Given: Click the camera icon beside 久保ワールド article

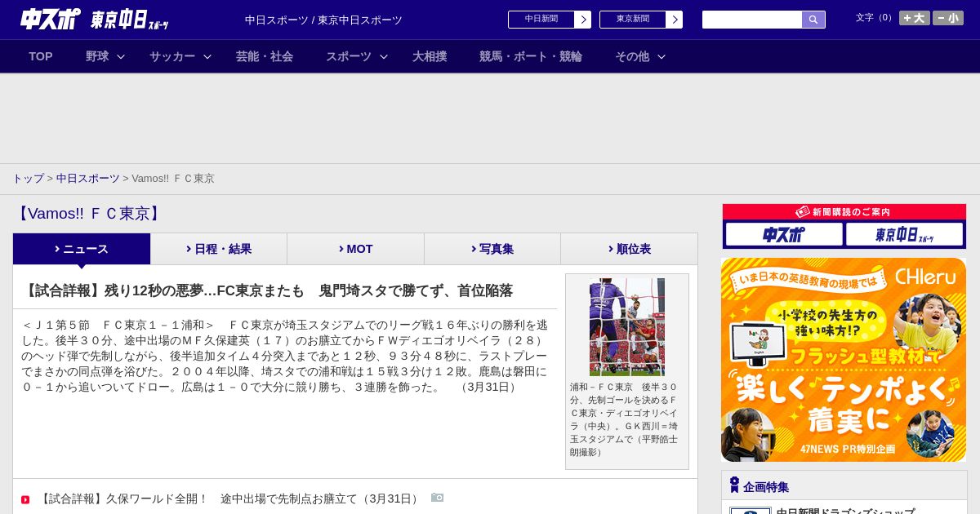Looking at the screenshot, I should click(437, 498).
